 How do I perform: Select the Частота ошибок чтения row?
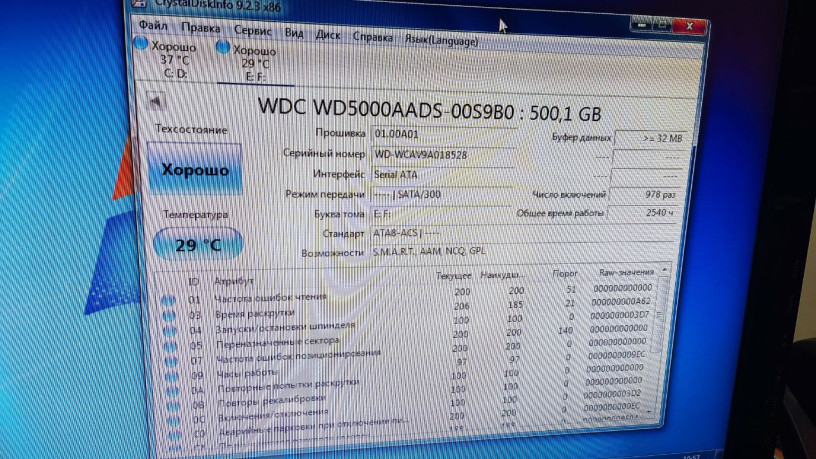click(x=407, y=294)
